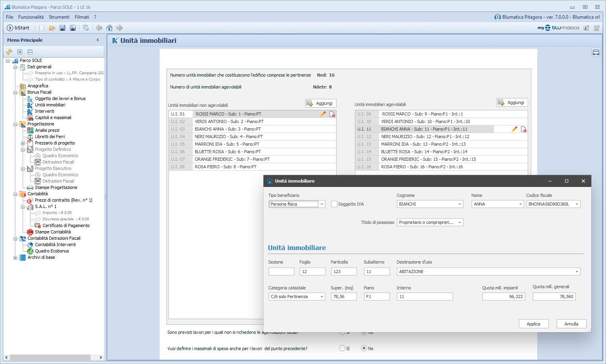The image size is (606, 364).
Task: Go back using the left arrow toolbar icon
Action: (99, 28)
